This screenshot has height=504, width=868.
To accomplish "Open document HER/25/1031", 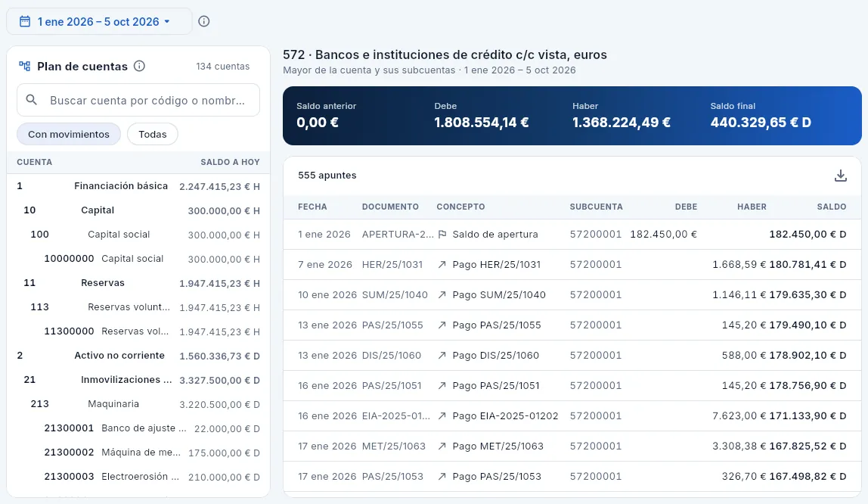I will (x=392, y=265).
